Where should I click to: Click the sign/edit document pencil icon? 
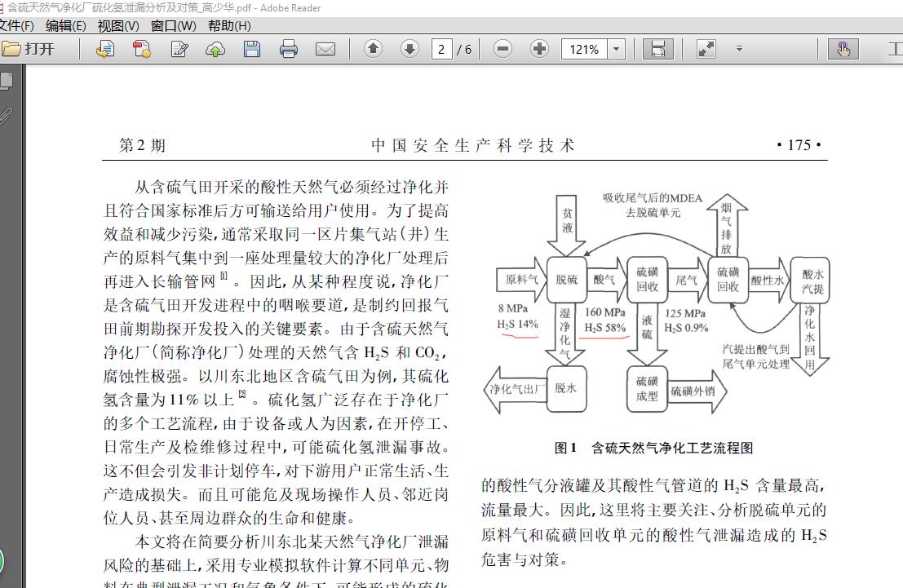click(x=179, y=49)
